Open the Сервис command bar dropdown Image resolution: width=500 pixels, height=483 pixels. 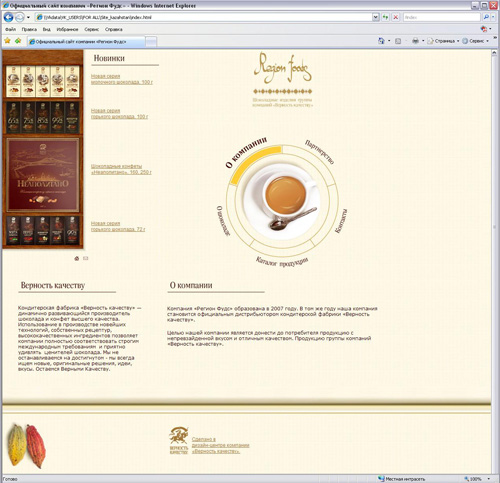(x=476, y=41)
